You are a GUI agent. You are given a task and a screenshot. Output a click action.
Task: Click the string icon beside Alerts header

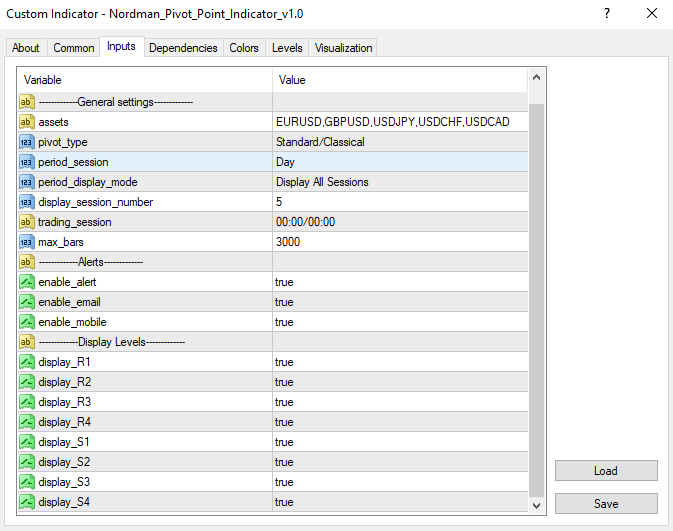27,262
